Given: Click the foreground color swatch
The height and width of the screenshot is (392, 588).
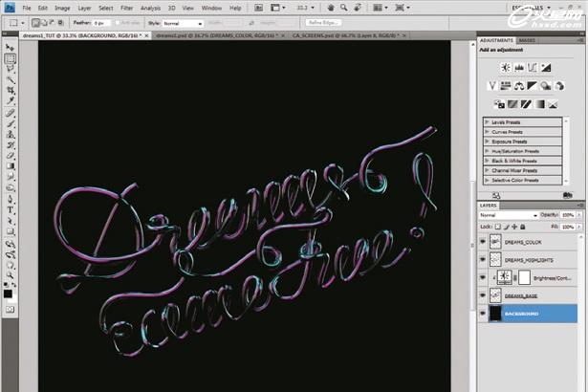Looking at the screenshot, I should pyautogui.click(x=8, y=294).
